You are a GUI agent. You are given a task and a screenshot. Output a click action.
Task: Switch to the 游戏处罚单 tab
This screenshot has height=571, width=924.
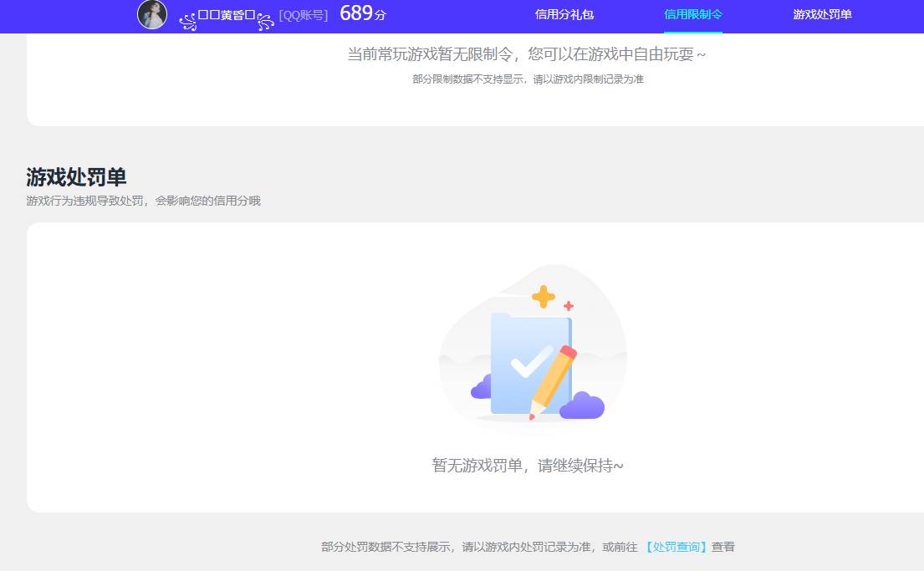822,15
